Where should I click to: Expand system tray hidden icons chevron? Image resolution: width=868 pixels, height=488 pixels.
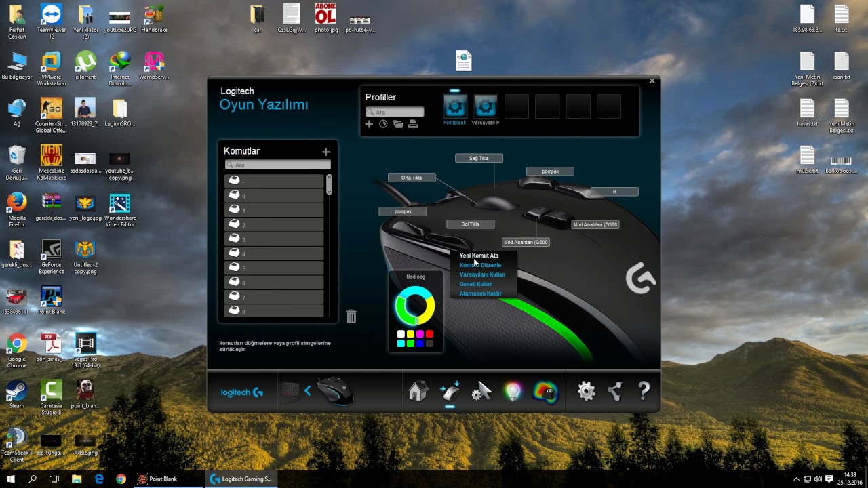[796, 479]
